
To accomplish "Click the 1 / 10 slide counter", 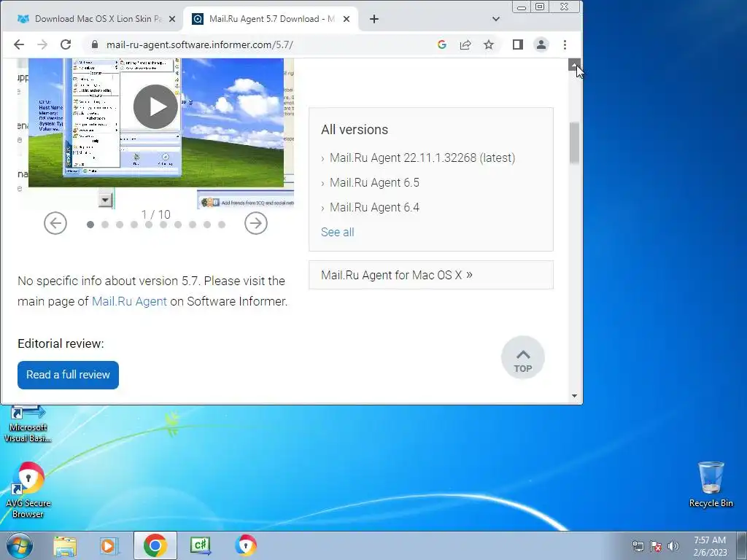I will [156, 215].
